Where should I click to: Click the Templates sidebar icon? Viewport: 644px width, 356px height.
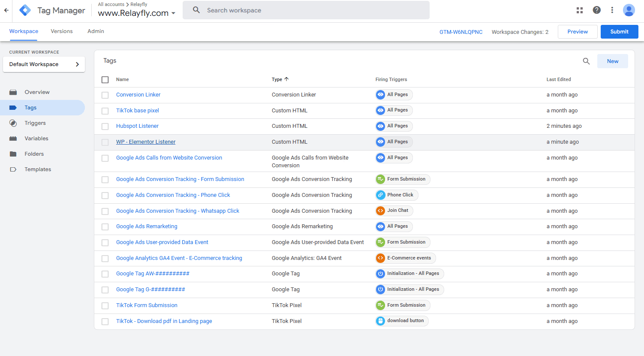[13, 169]
